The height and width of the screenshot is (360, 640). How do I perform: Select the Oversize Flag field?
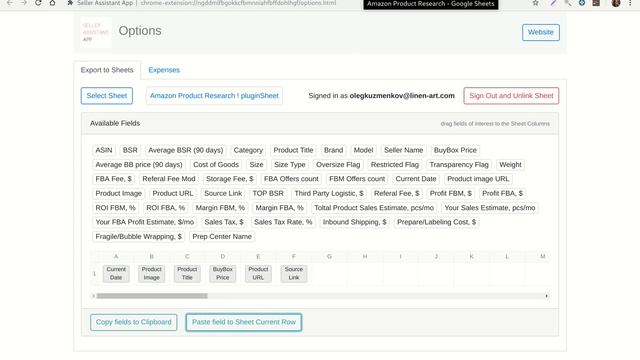tap(338, 165)
